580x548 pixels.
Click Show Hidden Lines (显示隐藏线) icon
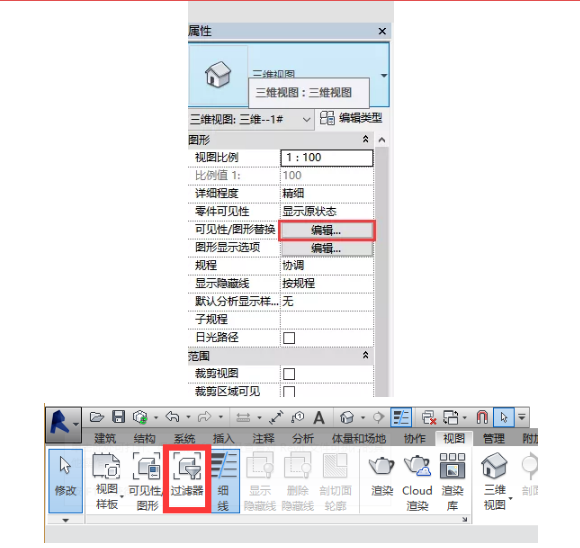(x=260, y=482)
